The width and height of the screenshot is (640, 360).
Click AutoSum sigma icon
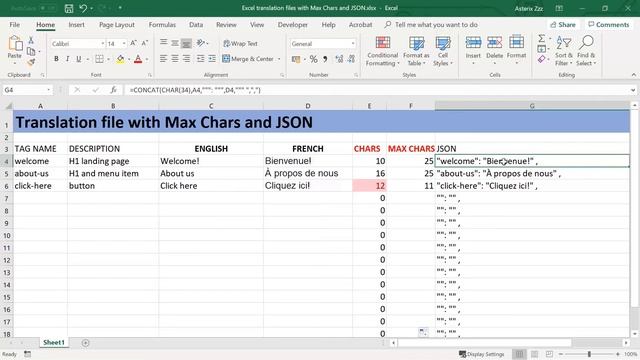pos(542,38)
